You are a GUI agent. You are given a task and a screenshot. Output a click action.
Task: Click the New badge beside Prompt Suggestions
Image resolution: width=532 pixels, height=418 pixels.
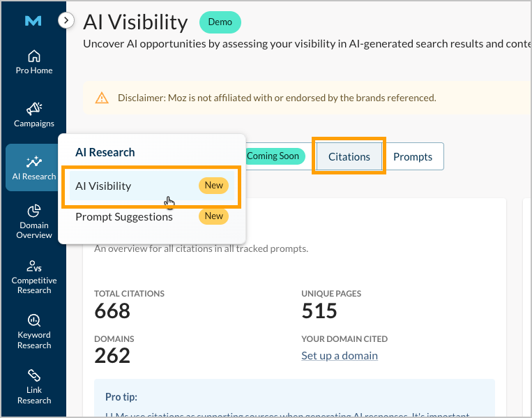(214, 216)
